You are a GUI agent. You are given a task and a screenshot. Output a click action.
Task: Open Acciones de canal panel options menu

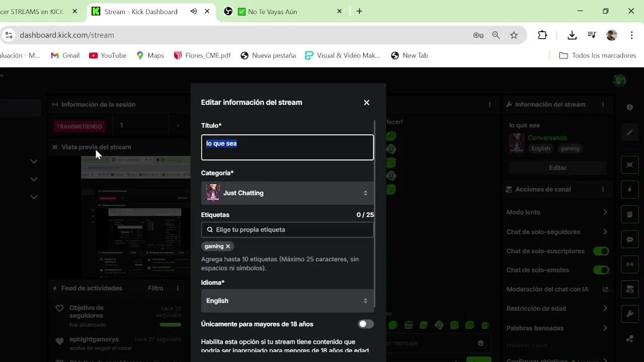pyautogui.click(x=603, y=190)
